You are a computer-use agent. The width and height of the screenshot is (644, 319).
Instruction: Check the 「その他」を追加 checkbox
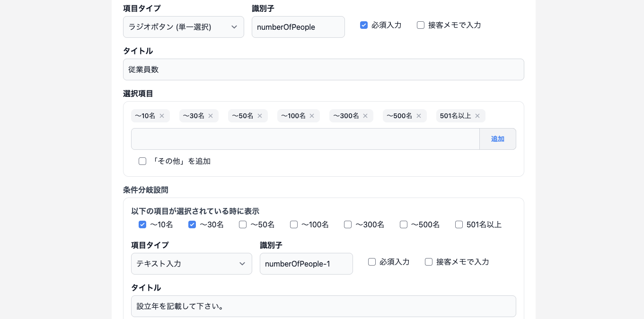coord(142,161)
